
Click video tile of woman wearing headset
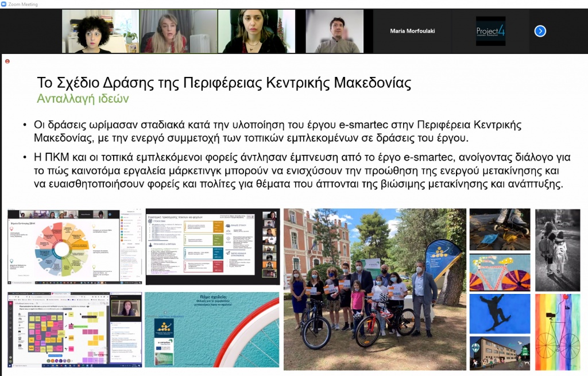tap(256, 32)
